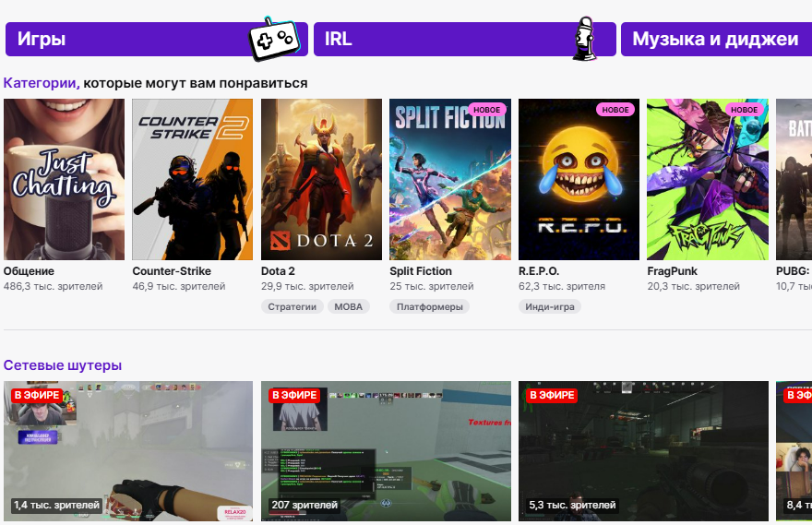The width and height of the screenshot is (812, 525).
Task: Select the MOBA tag
Action: tap(349, 306)
